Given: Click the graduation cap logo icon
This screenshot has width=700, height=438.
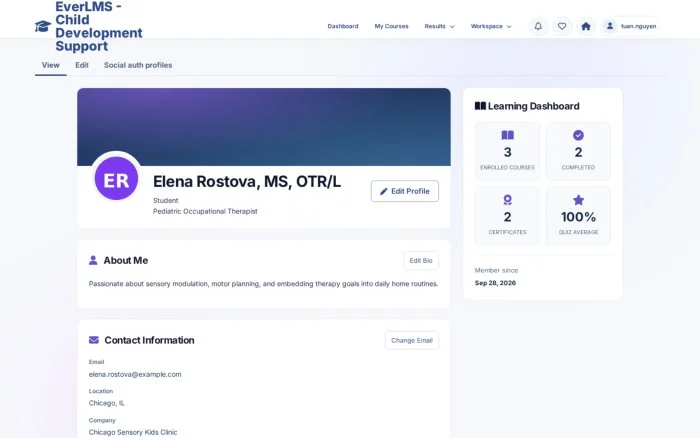Looking at the screenshot, I should pos(43,26).
